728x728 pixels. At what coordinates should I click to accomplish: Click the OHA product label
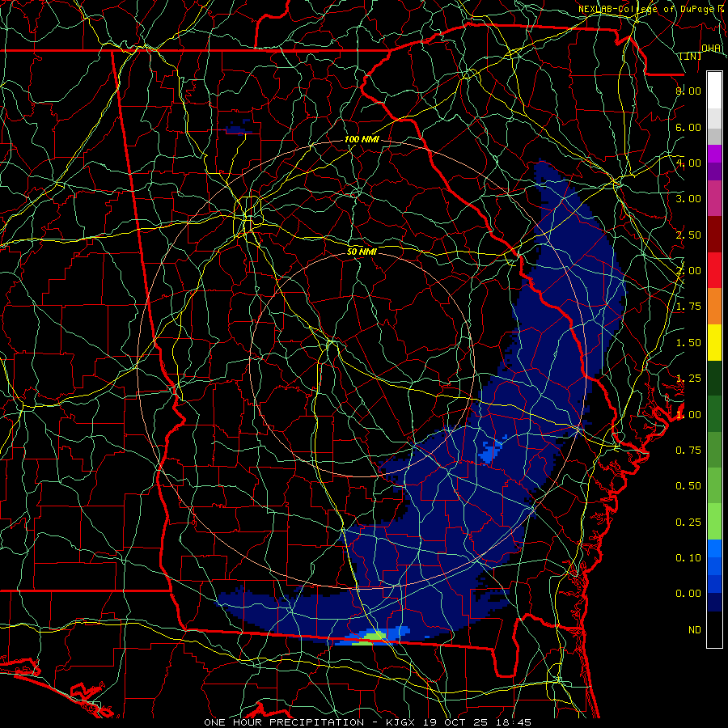pos(711,49)
